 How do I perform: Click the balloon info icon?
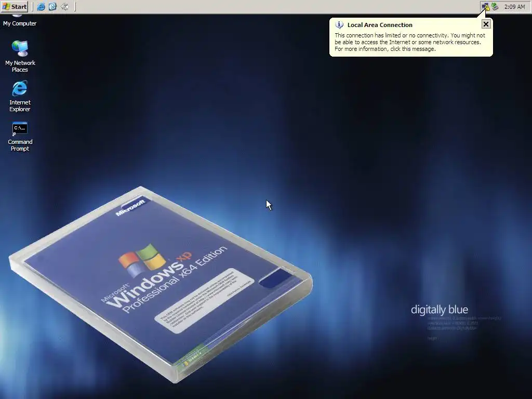(339, 25)
